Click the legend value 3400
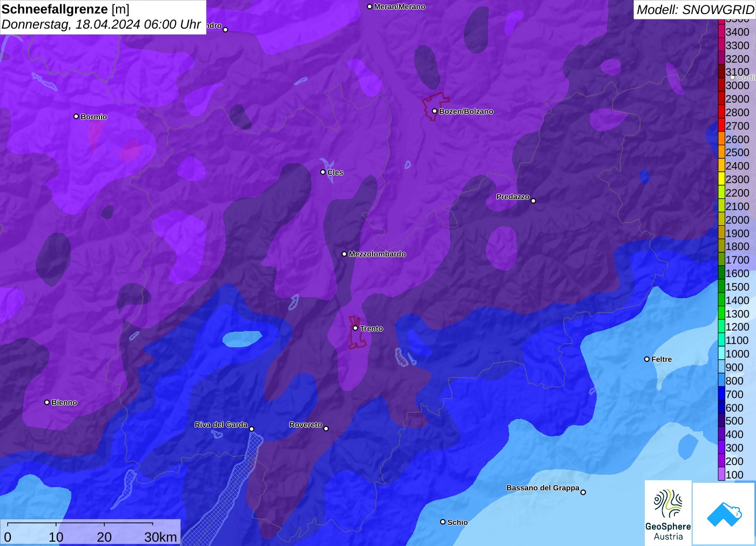Viewport: 756px width, 546px height. coord(737,32)
